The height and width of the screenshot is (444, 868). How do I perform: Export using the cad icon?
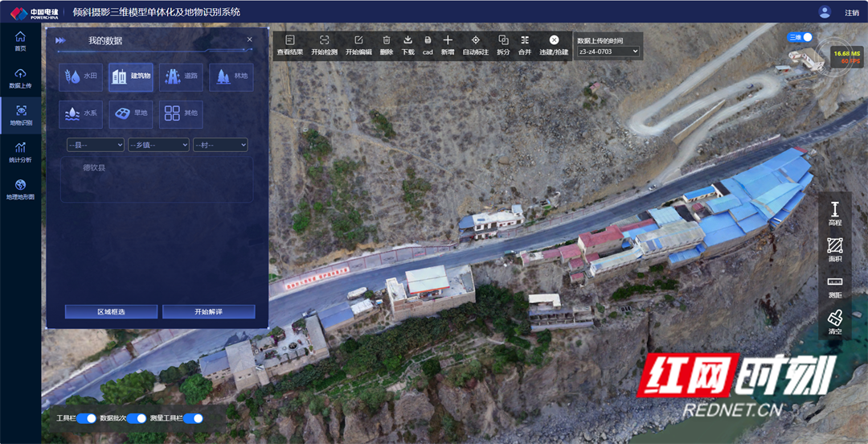click(428, 46)
